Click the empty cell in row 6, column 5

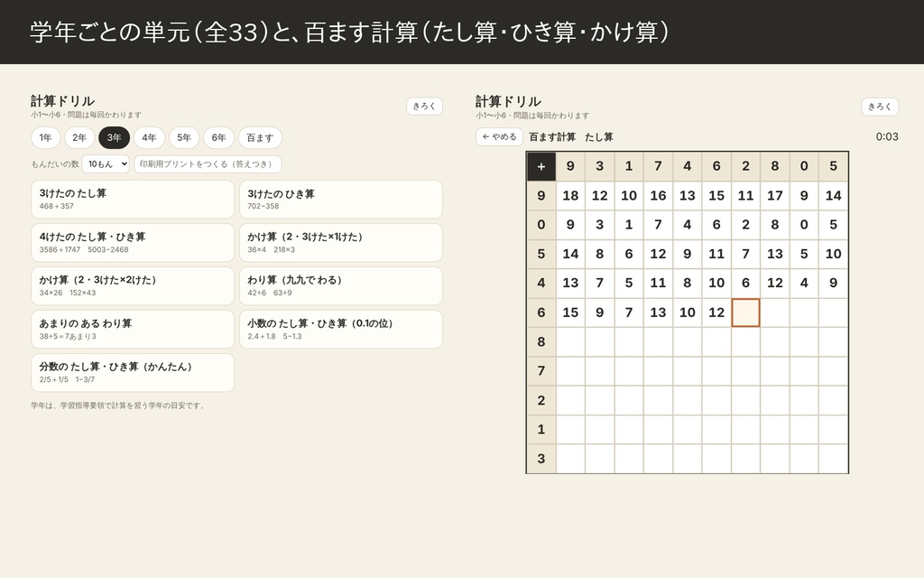pos(833,312)
